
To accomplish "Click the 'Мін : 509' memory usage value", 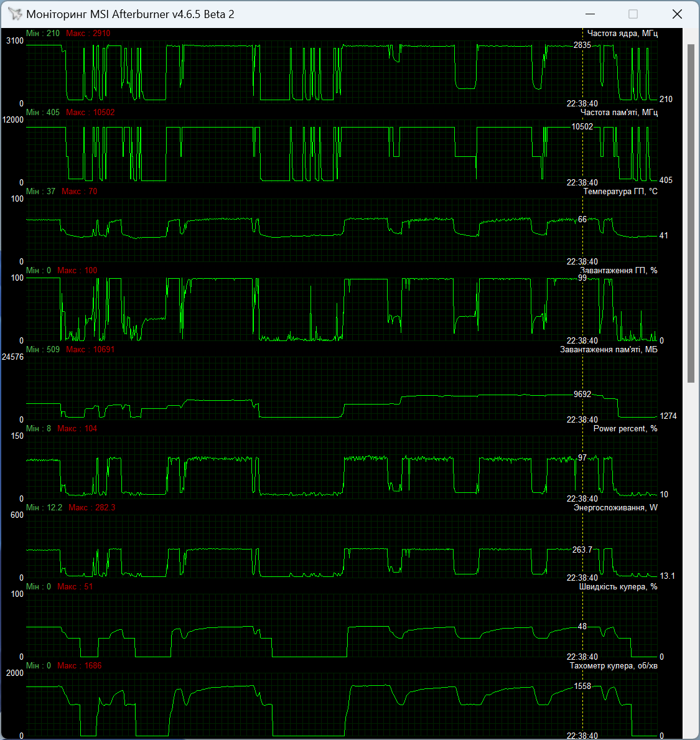I will [x=43, y=350].
